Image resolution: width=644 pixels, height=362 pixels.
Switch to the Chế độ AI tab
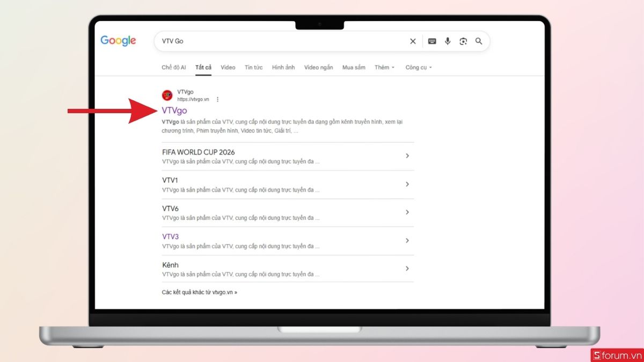(x=174, y=68)
